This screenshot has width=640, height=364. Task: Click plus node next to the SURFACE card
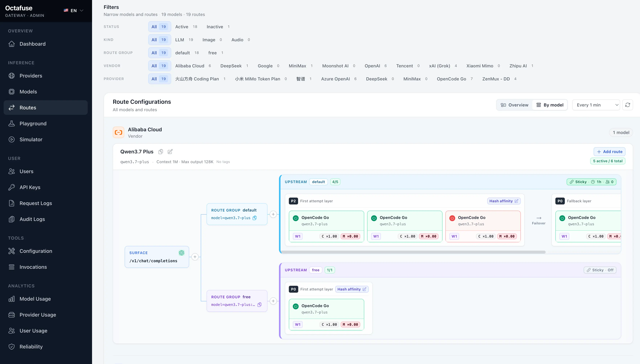tap(195, 257)
